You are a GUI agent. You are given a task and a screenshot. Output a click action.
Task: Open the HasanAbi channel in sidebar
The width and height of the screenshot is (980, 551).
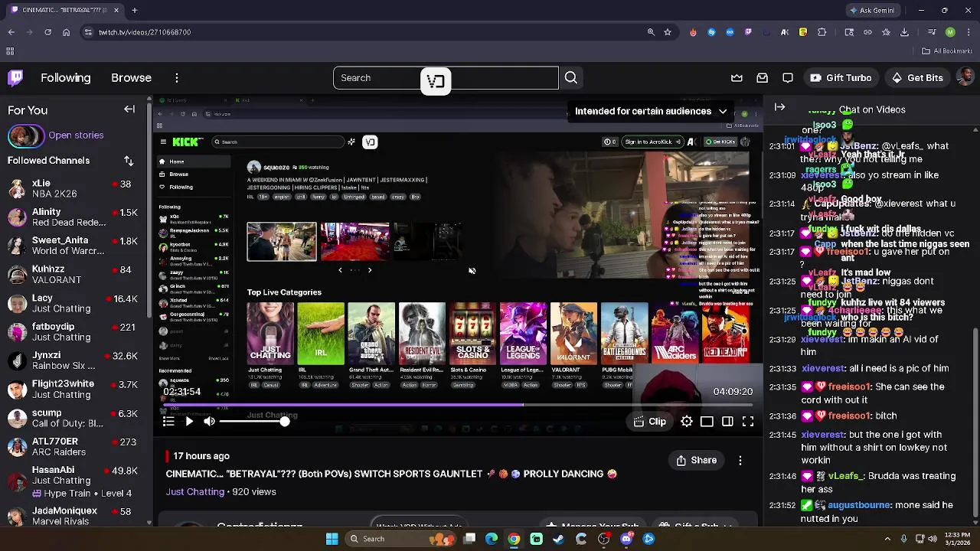pyautogui.click(x=75, y=482)
